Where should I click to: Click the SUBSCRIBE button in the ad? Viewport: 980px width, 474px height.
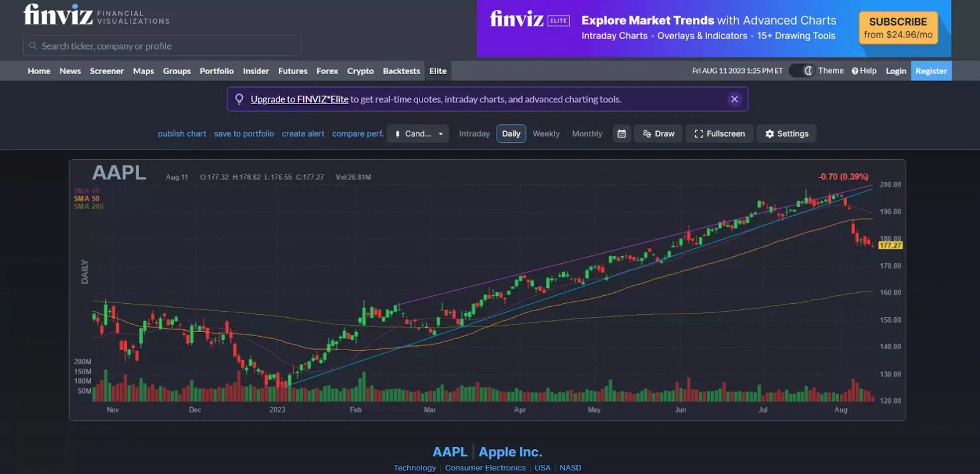pyautogui.click(x=899, y=28)
